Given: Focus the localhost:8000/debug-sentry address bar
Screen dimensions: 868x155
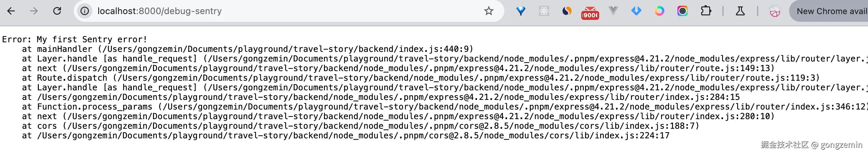Looking at the screenshot, I should [x=269, y=11].
